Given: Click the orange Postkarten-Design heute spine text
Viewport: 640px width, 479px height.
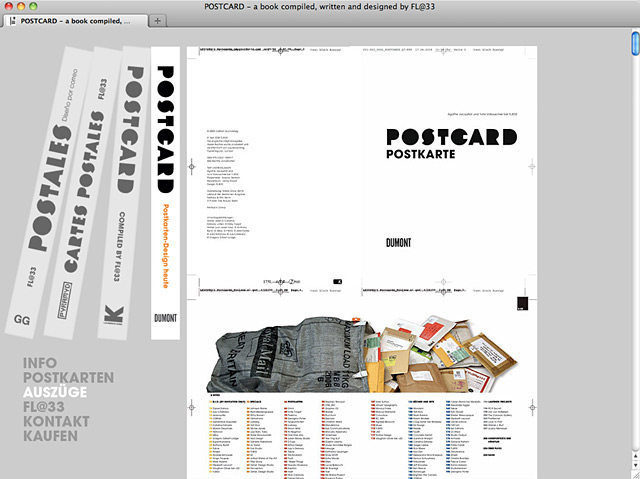Looking at the screenshot, I should point(166,246).
